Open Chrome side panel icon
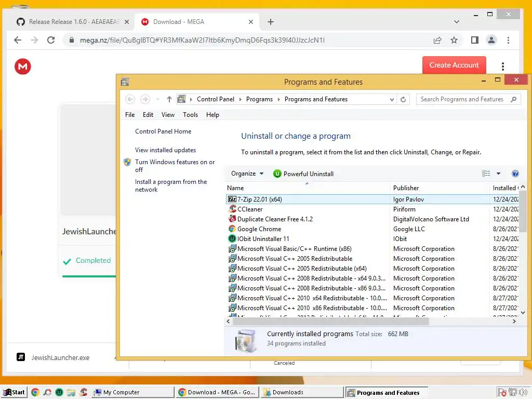Image resolution: width=532 pixels, height=399 pixels. click(x=475, y=40)
